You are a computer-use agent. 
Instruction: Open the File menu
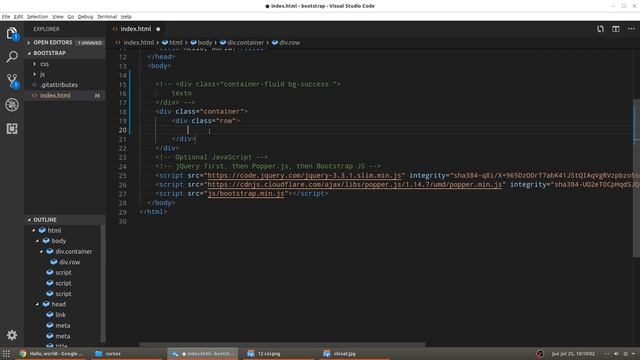click(x=6, y=17)
